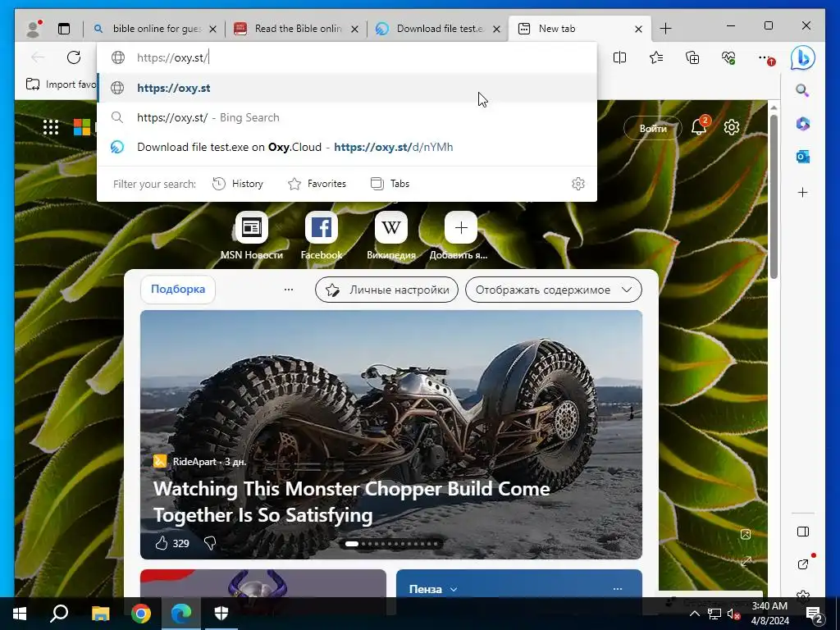840x630 pixels.
Task: Open the Windows Start menu
Action: 20,614
